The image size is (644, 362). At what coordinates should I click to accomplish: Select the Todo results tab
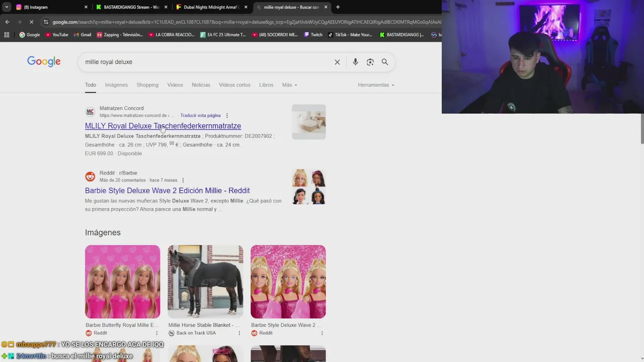(91, 85)
